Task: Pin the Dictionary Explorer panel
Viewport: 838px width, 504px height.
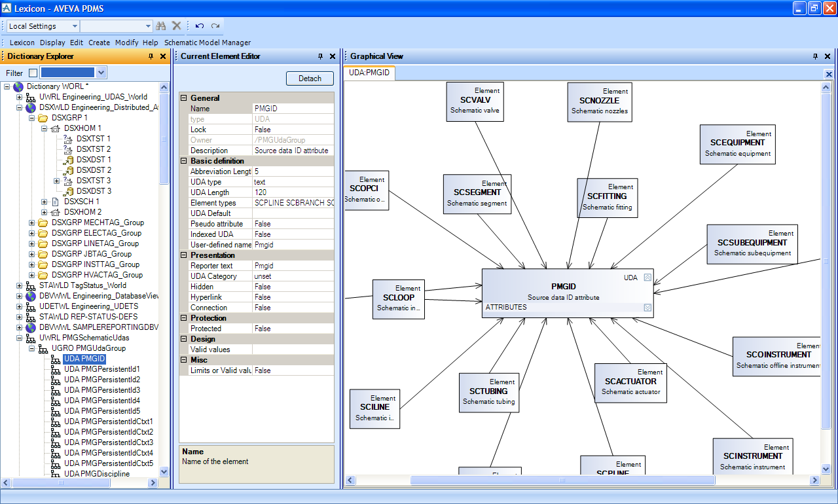Action: tap(151, 56)
